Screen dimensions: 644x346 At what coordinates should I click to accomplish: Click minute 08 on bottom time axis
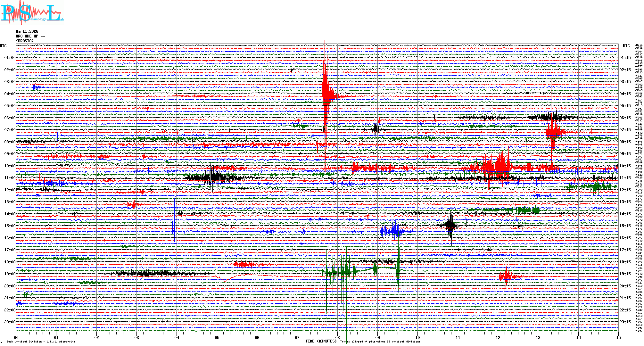[337, 337]
